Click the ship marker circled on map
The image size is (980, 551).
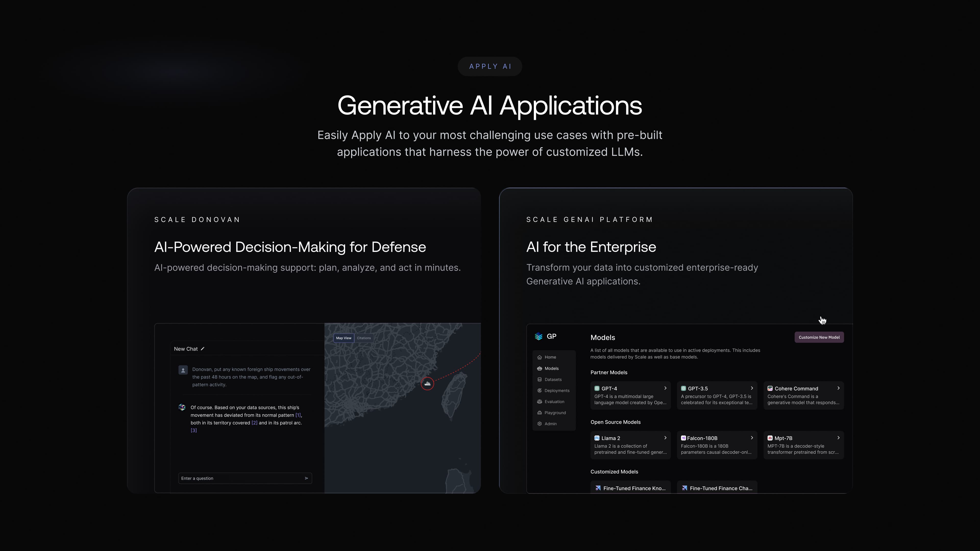427,384
